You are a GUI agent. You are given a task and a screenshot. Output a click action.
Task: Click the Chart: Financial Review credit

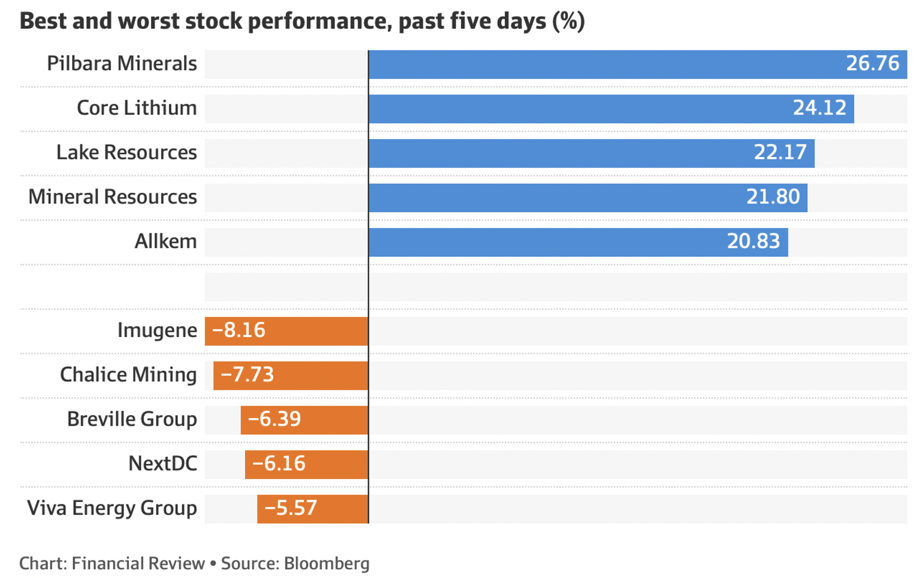[112, 564]
